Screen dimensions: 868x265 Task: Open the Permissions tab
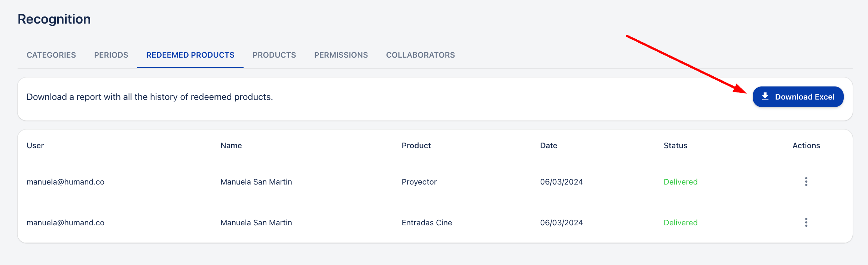click(x=341, y=55)
